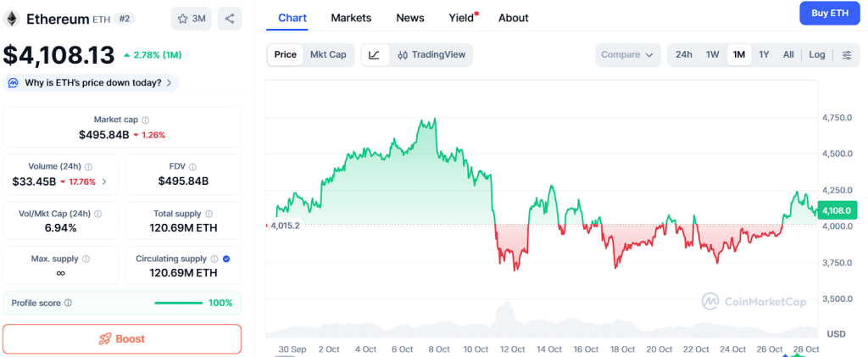Viewport: 868px width, 357px height.
Task: Switch chart to Mkt Cap view
Action: 328,55
